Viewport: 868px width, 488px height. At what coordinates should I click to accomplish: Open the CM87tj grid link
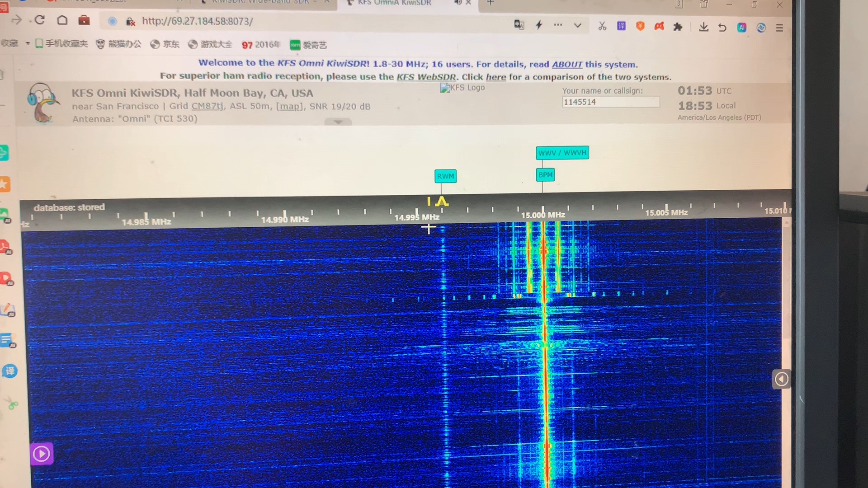point(207,106)
